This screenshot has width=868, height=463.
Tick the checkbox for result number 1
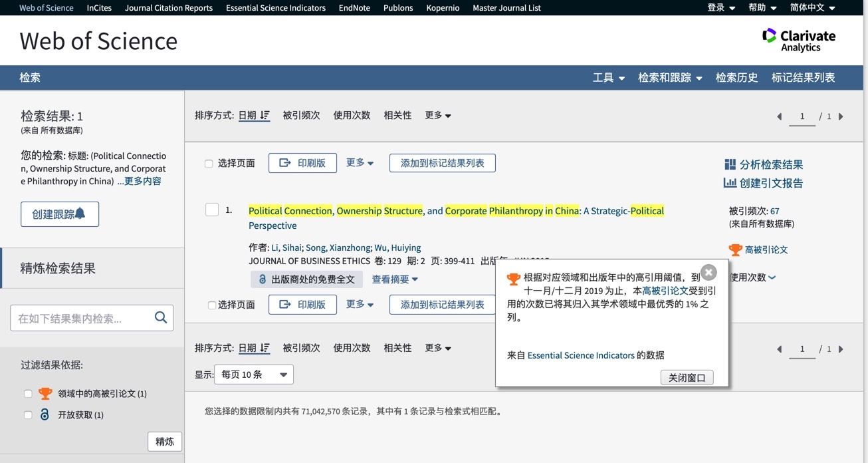pos(212,210)
